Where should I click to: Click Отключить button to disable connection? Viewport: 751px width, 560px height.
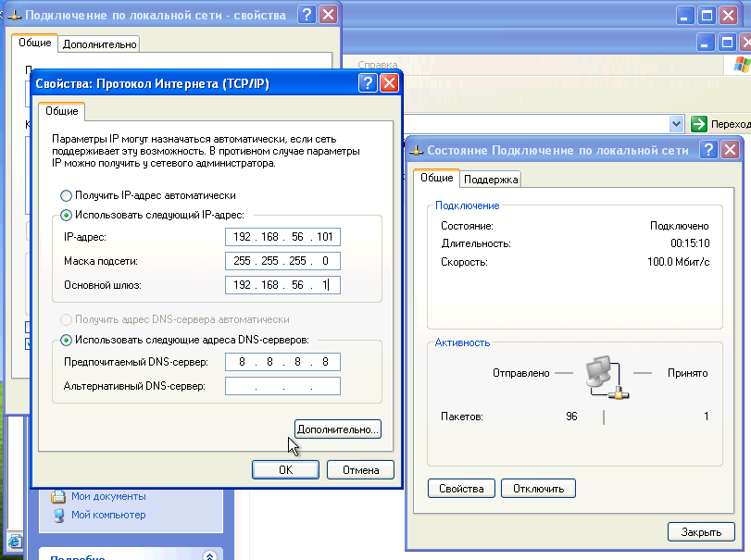click(x=538, y=489)
